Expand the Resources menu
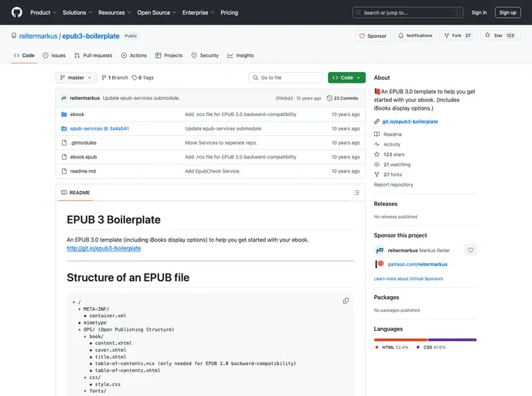The width and height of the screenshot is (532, 396). tap(114, 12)
